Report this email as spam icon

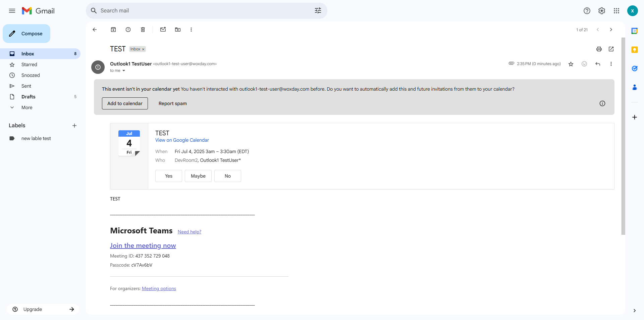[x=128, y=30]
